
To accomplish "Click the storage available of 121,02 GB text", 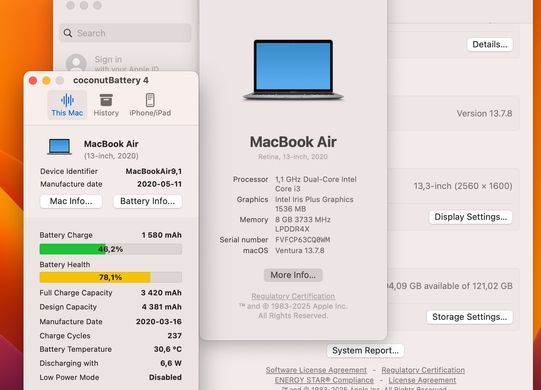I will [450, 286].
